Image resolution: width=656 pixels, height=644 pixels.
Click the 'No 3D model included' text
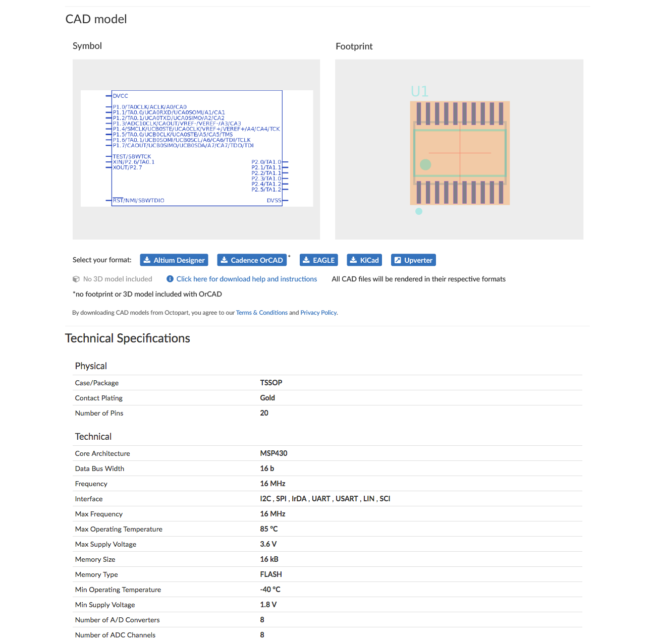(x=118, y=279)
